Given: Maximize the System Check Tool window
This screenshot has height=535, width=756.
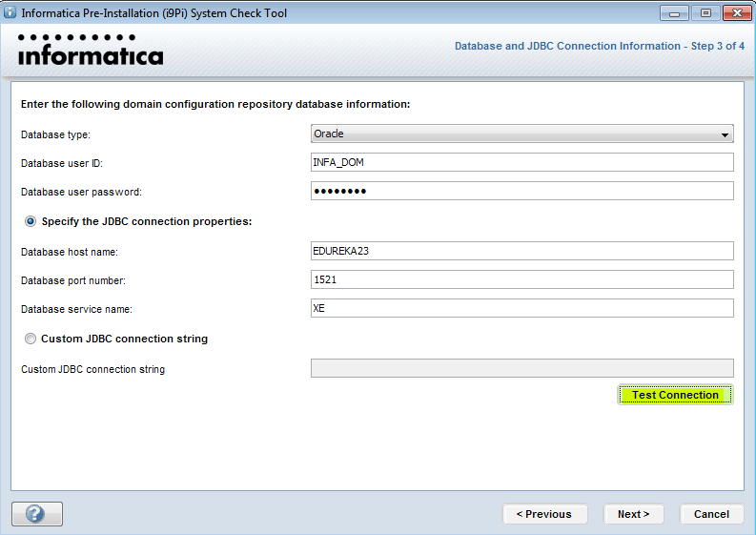Looking at the screenshot, I should pyautogui.click(x=705, y=13).
